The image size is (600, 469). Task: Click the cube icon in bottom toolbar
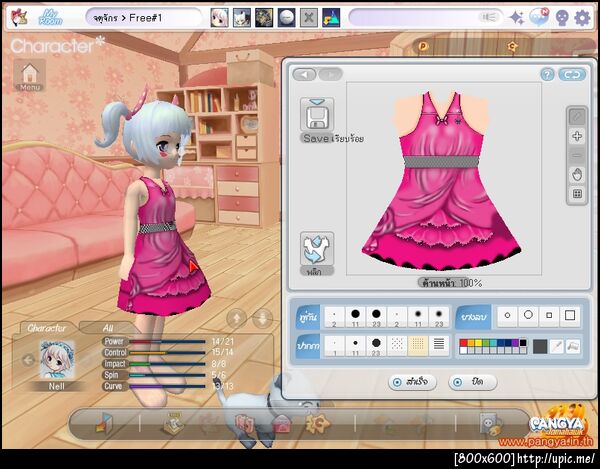tap(104, 423)
